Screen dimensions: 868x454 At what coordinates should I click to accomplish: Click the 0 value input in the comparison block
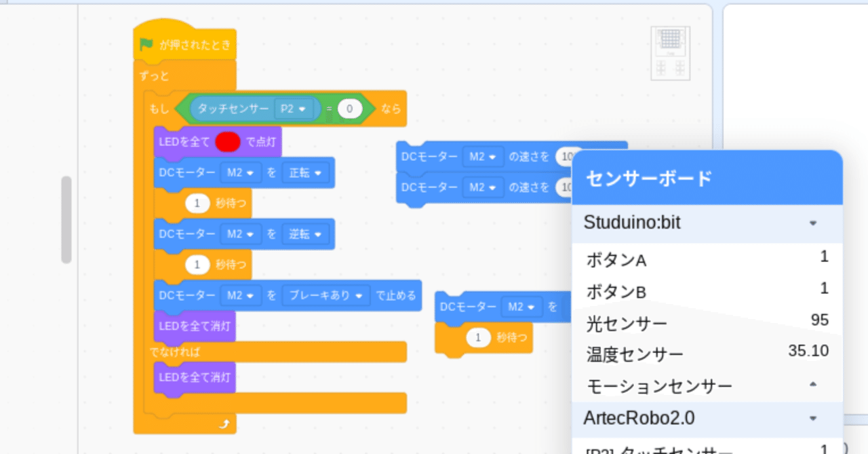[x=350, y=108]
